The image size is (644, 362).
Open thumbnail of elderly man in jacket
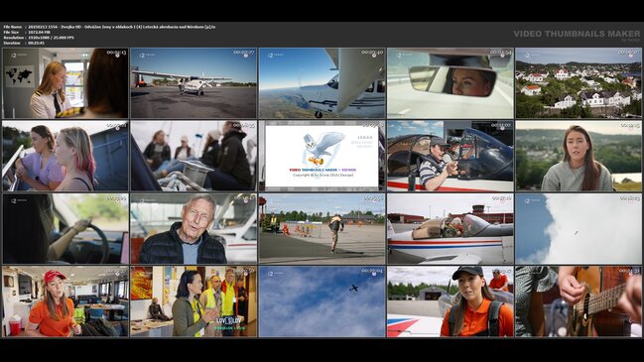[193, 229]
